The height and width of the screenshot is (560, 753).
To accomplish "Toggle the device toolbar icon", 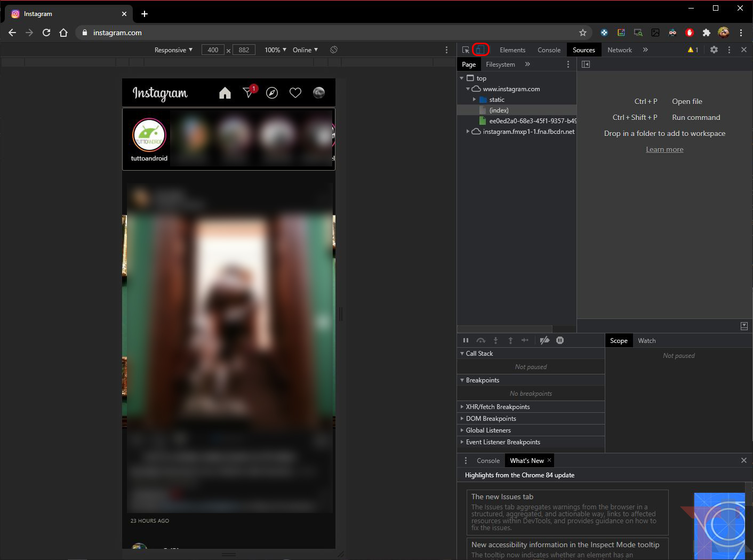I will 480,50.
